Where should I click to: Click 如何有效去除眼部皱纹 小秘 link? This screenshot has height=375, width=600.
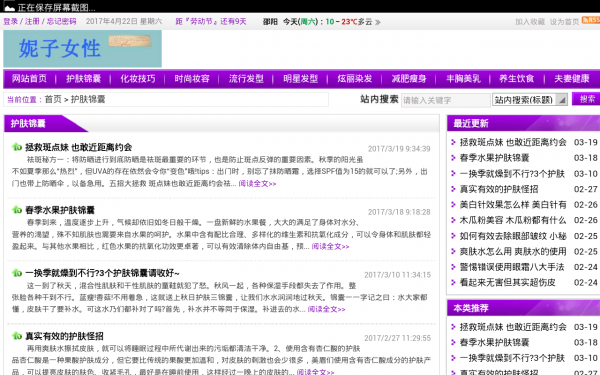click(513, 236)
